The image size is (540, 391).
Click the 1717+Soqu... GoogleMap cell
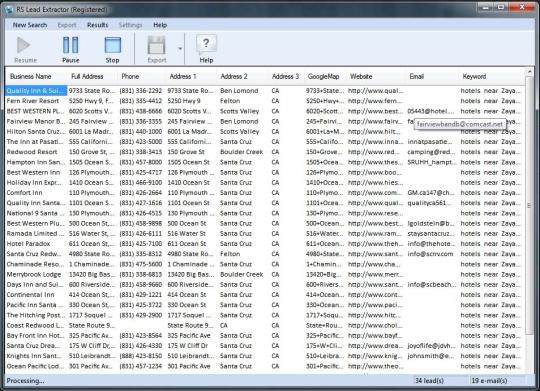pos(324,315)
